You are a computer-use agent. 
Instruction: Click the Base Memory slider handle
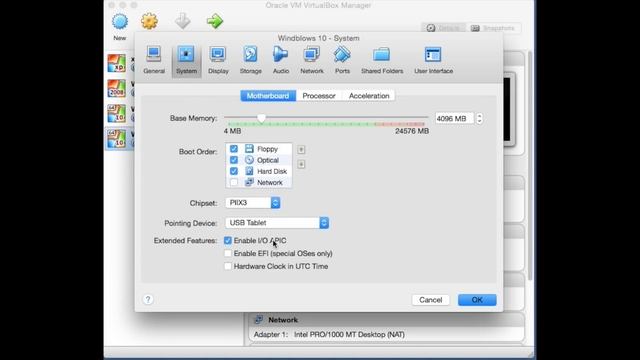[262, 118]
